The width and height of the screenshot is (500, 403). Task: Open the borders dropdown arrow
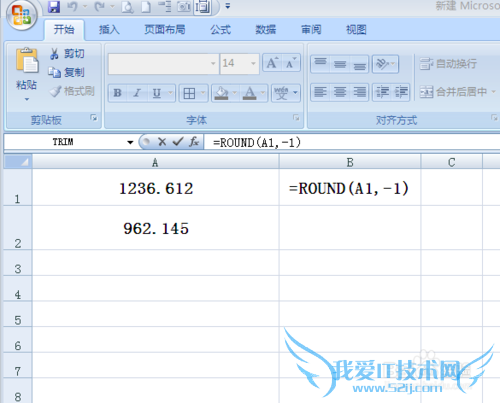[203, 93]
